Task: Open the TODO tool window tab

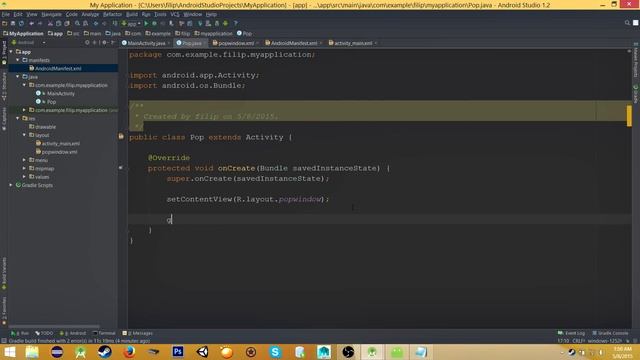Action: tap(44, 333)
